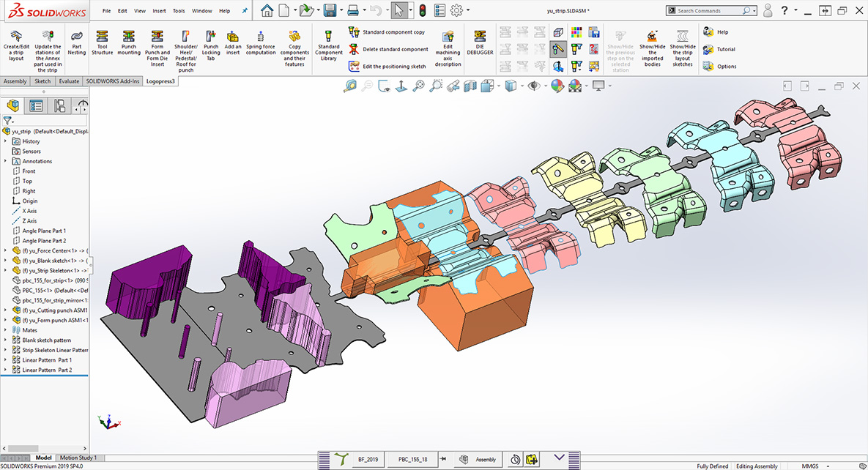The width and height of the screenshot is (868, 470).
Task: Click Copy components and their features
Action: [294, 48]
